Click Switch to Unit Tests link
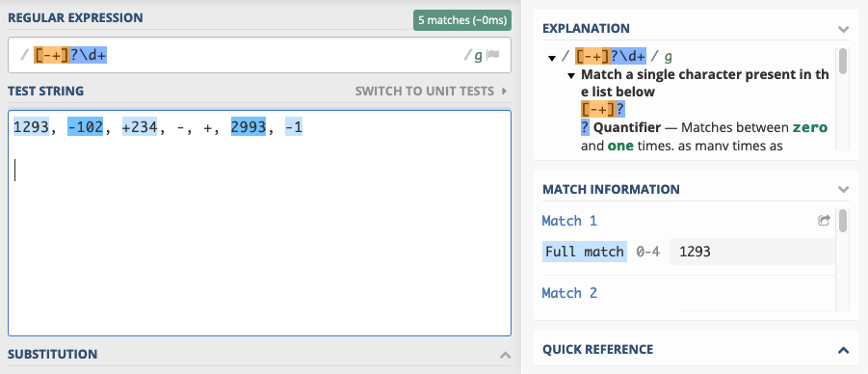Image resolution: width=868 pixels, height=374 pixels. pyautogui.click(x=425, y=91)
